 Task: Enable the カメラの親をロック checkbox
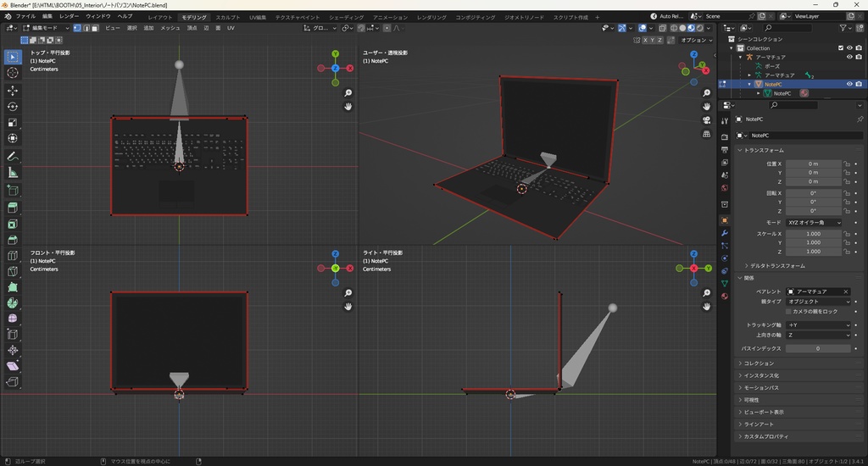(788, 312)
